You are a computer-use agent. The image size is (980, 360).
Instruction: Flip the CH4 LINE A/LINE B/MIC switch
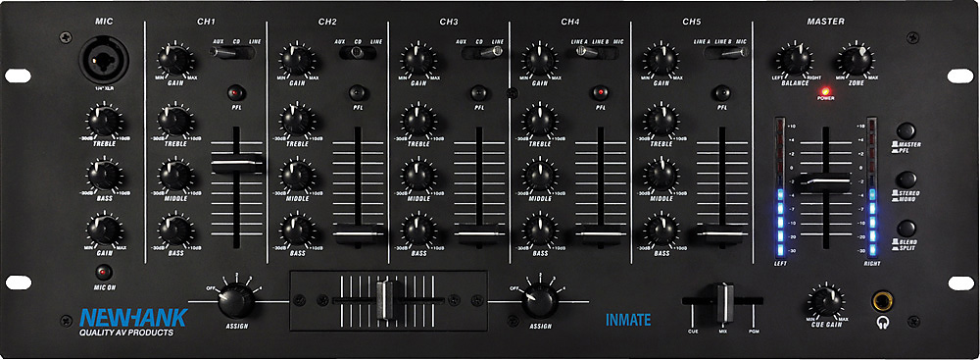click(597, 53)
